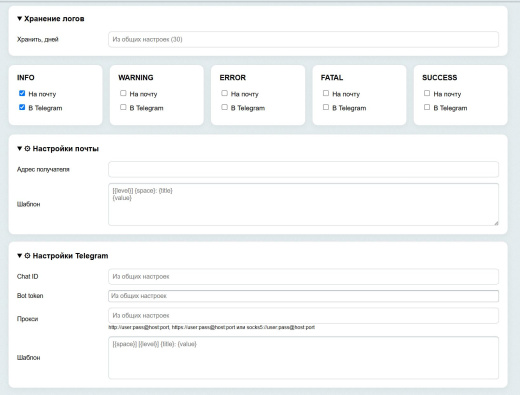Collapse the Хранение логов section
The width and height of the screenshot is (520, 395).
click(51, 19)
